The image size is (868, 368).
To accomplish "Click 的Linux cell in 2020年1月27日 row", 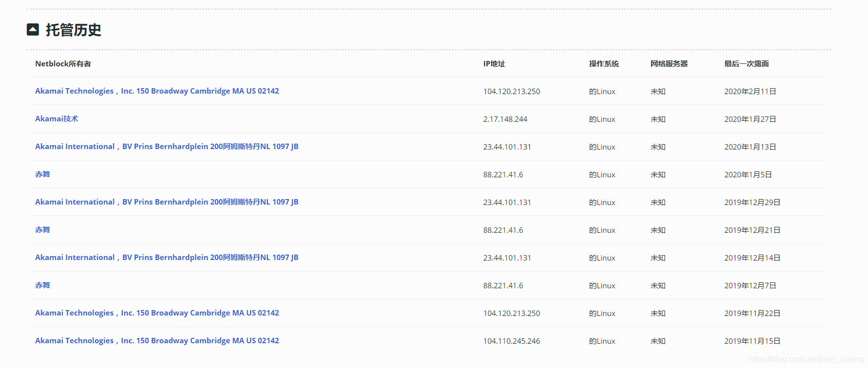I will [x=602, y=119].
